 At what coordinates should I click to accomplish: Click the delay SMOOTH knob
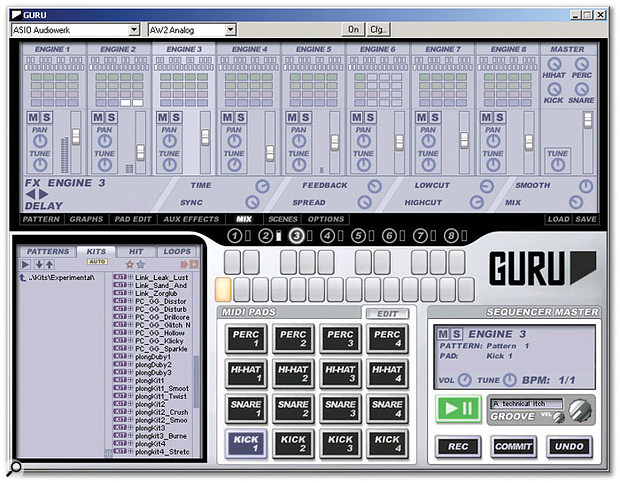(x=586, y=186)
